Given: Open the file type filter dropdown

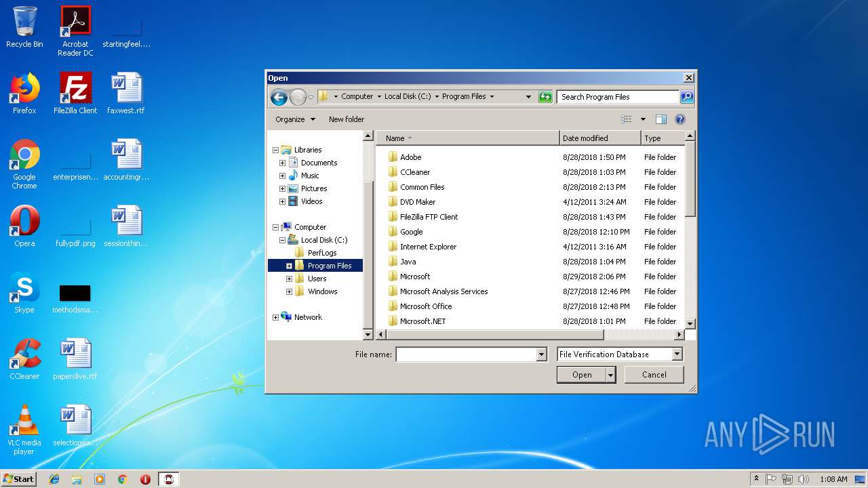Looking at the screenshot, I should coord(676,354).
